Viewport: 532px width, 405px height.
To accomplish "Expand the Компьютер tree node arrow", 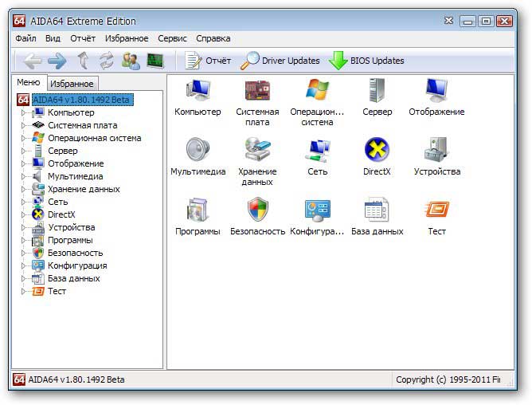I will (23, 112).
